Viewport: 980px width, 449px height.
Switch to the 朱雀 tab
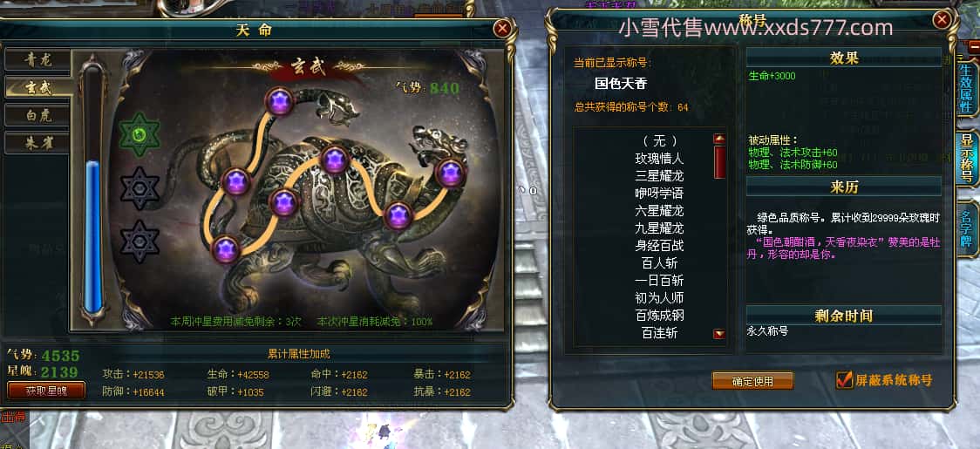(38, 143)
